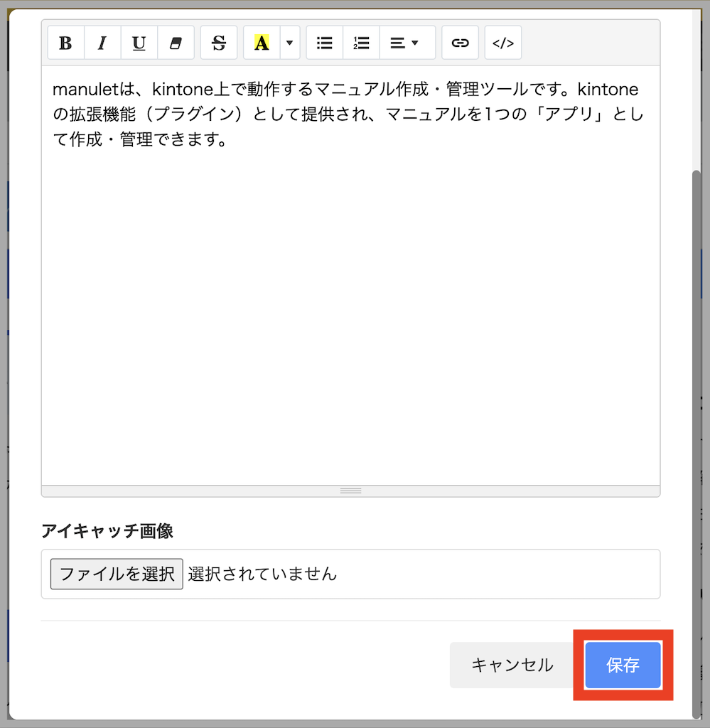The width and height of the screenshot is (710, 728).
Task: Apply strikethrough formatting
Action: click(x=219, y=43)
